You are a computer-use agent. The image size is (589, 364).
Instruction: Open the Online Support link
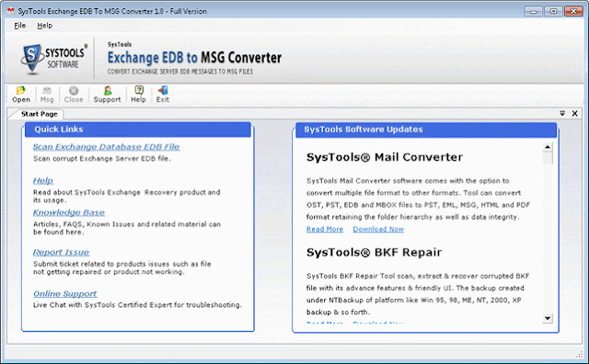(x=65, y=294)
